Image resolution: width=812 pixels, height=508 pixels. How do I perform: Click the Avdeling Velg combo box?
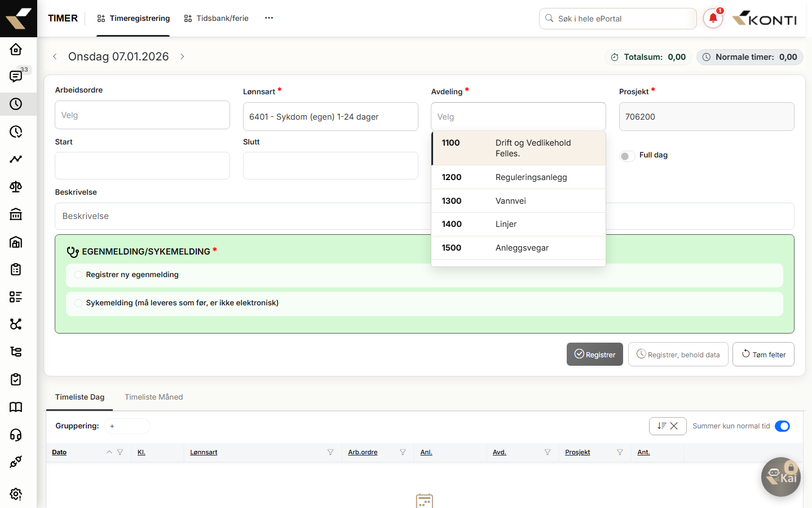click(518, 117)
